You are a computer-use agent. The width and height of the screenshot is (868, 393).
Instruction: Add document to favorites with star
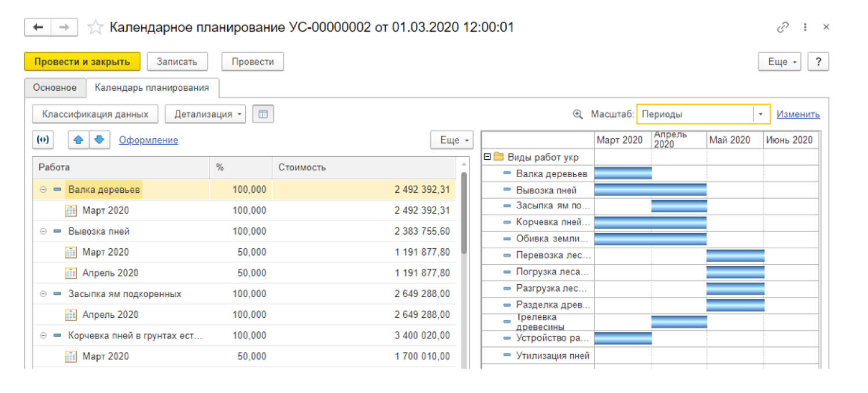95,28
